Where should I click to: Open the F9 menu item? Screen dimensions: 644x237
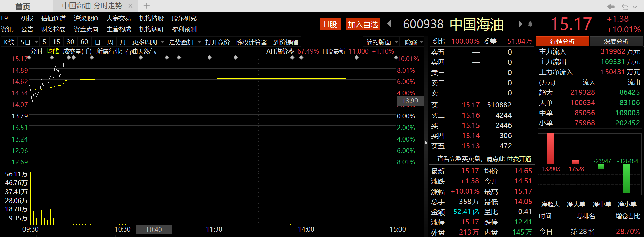(4, 18)
